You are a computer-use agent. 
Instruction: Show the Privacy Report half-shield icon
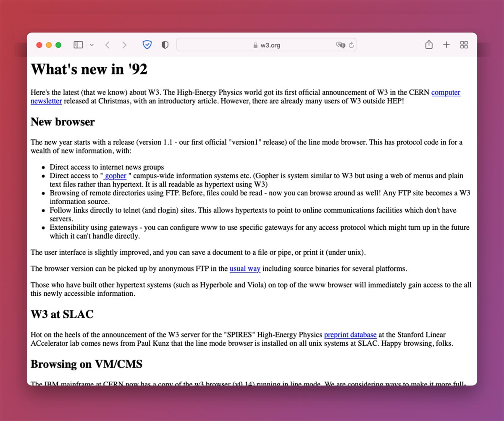tap(165, 45)
